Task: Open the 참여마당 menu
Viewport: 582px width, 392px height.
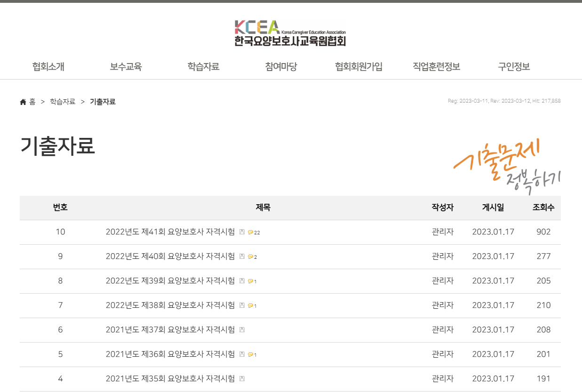Action: [x=281, y=67]
